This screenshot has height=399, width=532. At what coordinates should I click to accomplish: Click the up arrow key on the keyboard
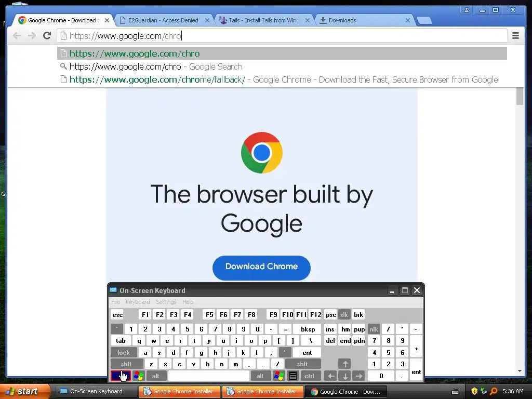coord(345,364)
